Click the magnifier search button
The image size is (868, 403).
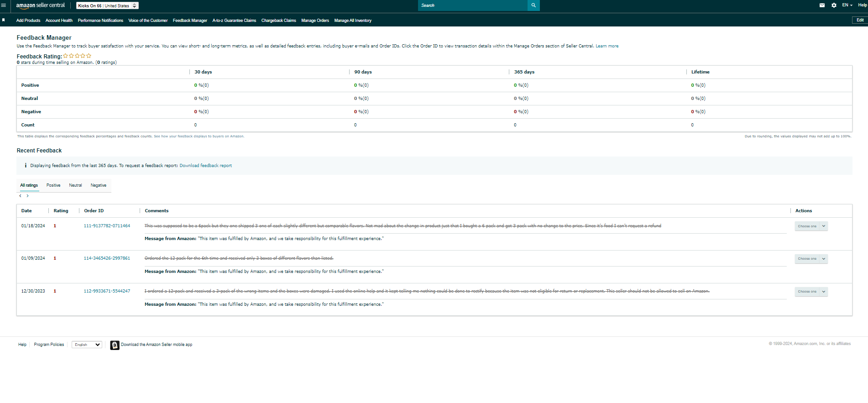coord(533,5)
